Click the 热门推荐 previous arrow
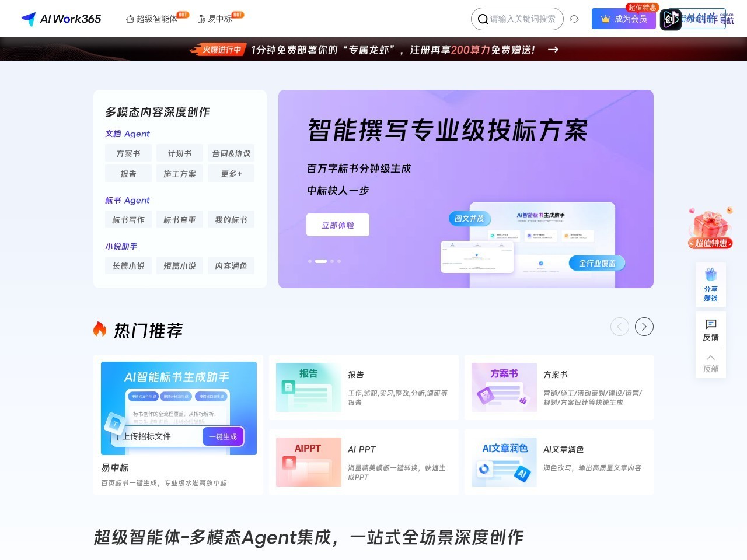 click(620, 327)
